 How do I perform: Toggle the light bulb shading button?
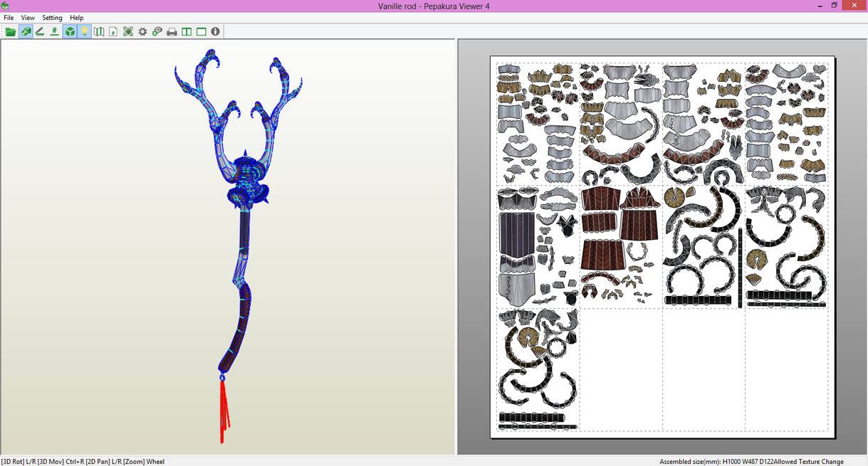tap(85, 31)
